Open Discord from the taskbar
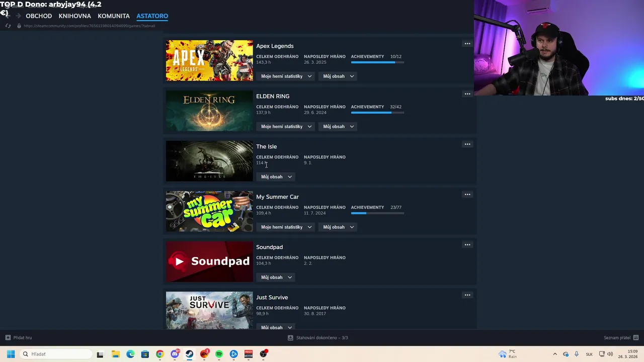The height and width of the screenshot is (362, 644). pyautogui.click(x=175, y=354)
